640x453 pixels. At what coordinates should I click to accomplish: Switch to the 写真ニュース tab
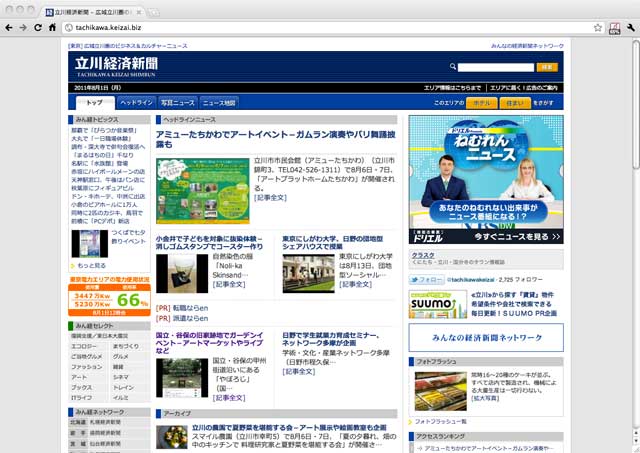pos(178,102)
